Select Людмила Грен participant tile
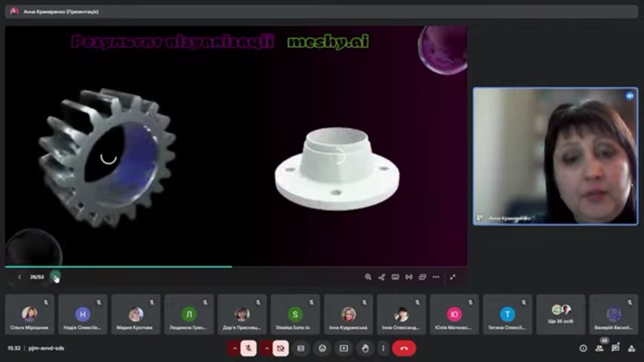Image resolution: width=644 pixels, height=362 pixels. (x=189, y=314)
